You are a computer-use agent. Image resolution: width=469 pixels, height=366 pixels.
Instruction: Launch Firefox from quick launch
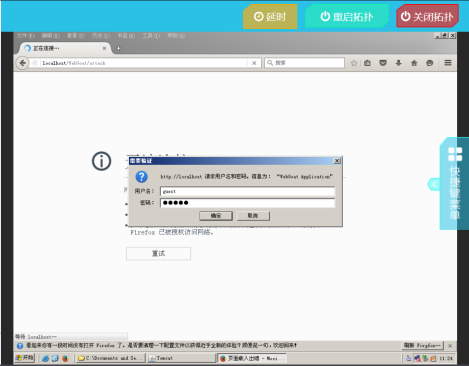tap(65, 358)
